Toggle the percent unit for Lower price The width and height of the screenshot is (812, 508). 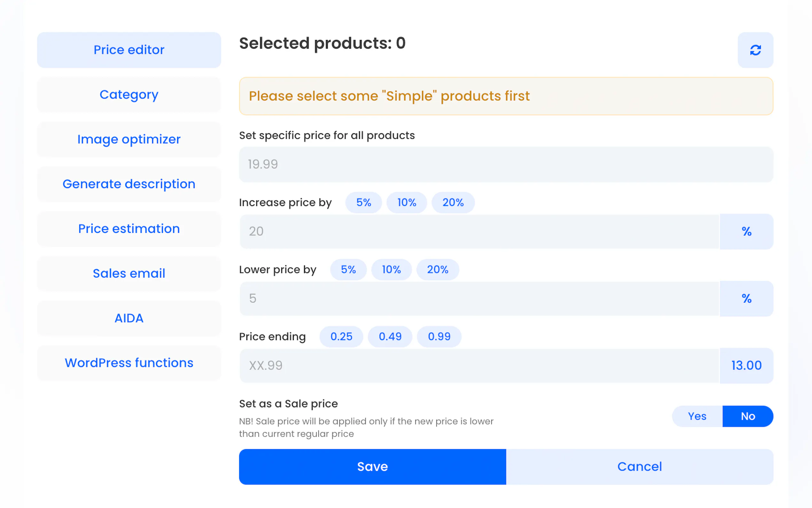coord(746,298)
